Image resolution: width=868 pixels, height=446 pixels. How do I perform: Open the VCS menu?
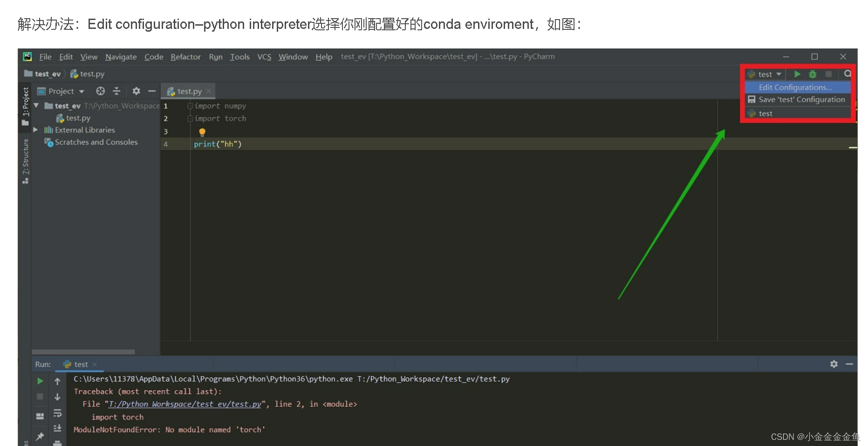tap(264, 56)
